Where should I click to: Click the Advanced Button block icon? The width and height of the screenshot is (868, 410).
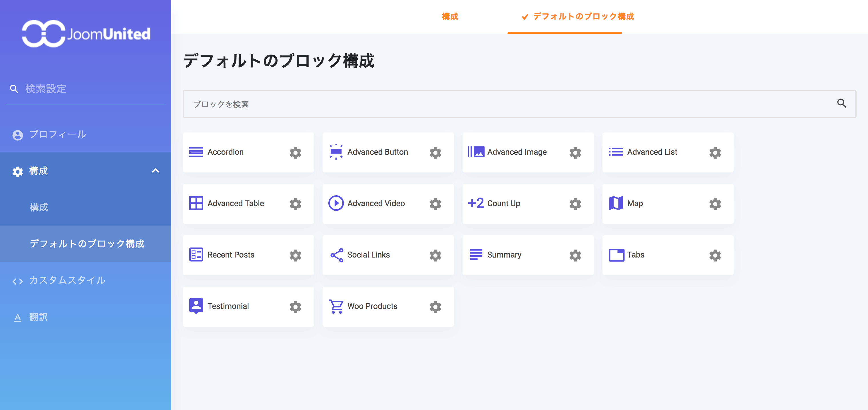click(x=336, y=152)
